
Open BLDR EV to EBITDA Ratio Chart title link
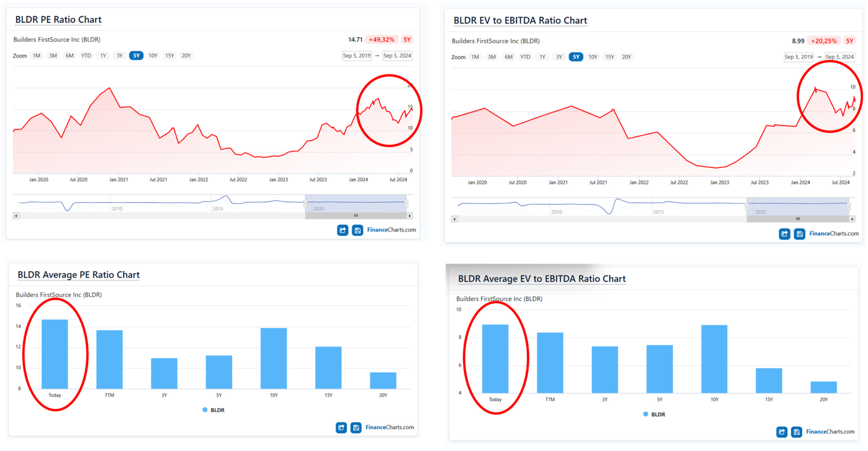pos(520,20)
